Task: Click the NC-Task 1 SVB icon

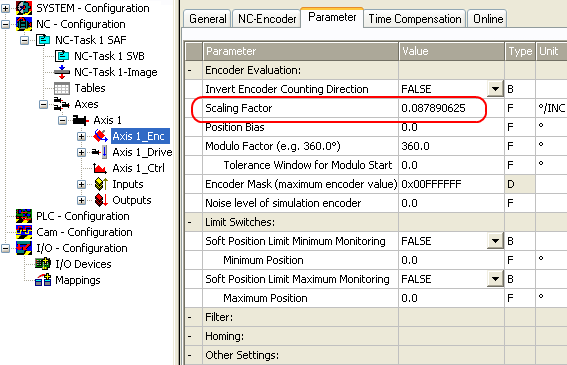Action: 62,56
